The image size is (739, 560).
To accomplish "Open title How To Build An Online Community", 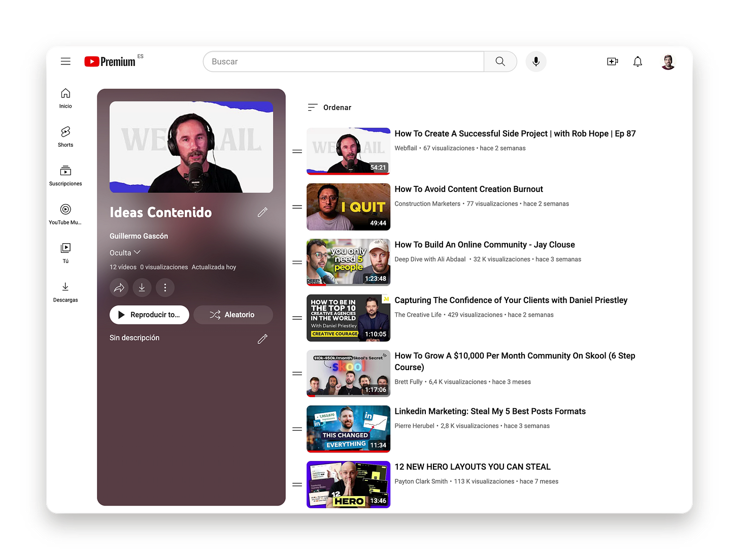I will point(485,245).
